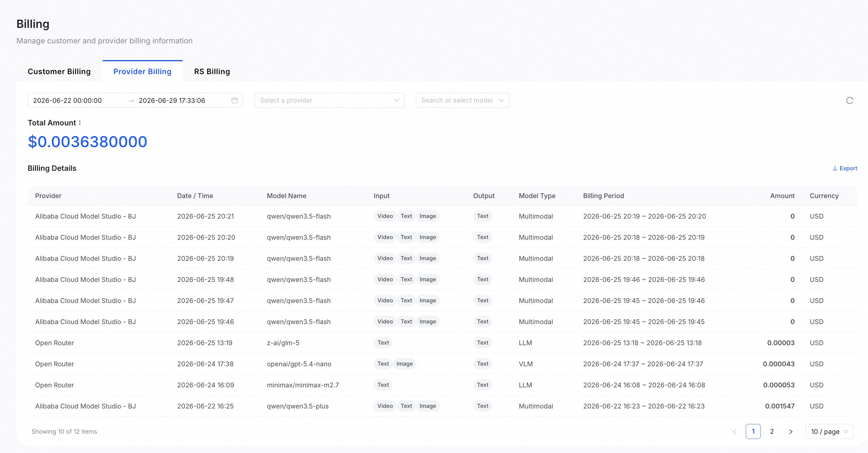Screen dimensions: 868x453
Task: Open the RS Billing tab
Action: 212,71
